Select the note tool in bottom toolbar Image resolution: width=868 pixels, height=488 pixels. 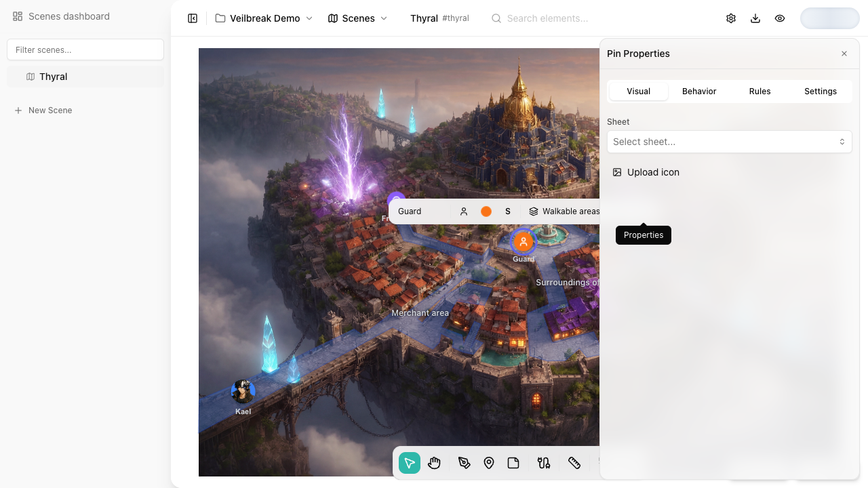(513, 463)
